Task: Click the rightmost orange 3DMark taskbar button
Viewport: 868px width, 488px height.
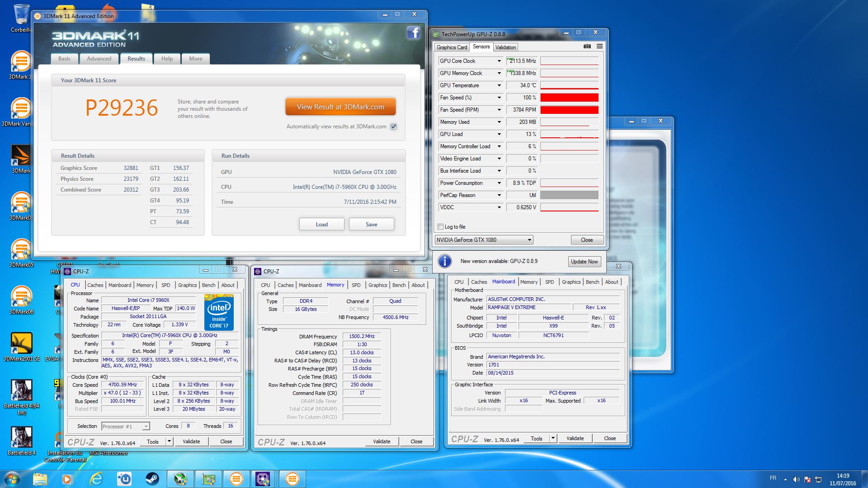Action: [x=292, y=479]
